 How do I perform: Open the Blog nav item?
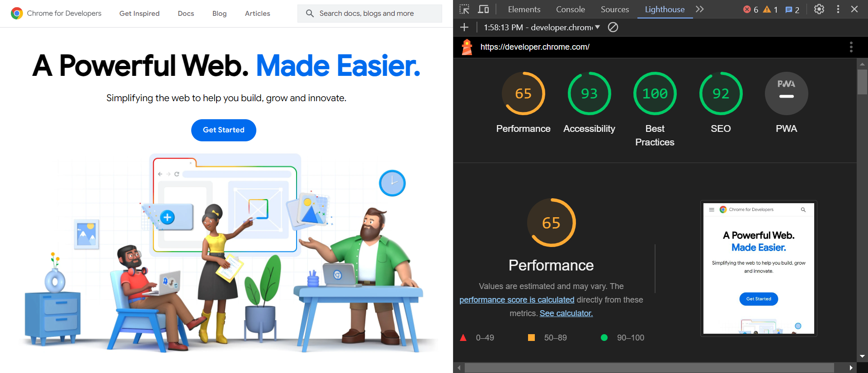coord(219,14)
